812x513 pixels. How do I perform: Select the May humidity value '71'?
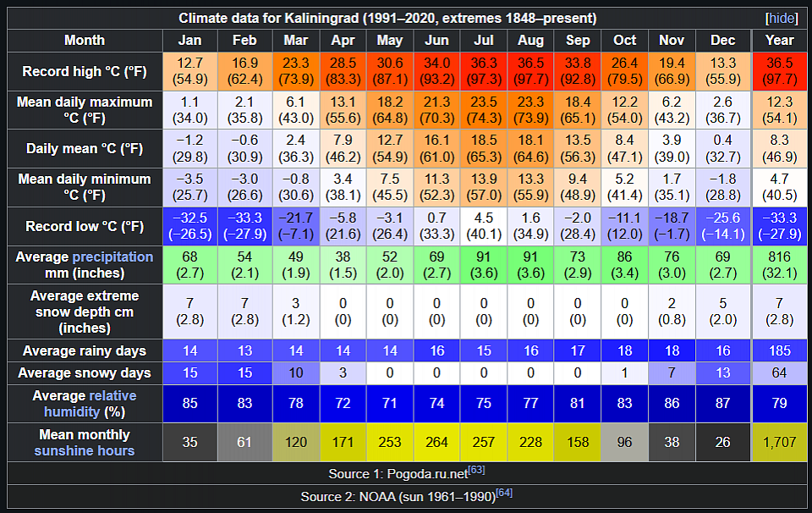(390, 404)
